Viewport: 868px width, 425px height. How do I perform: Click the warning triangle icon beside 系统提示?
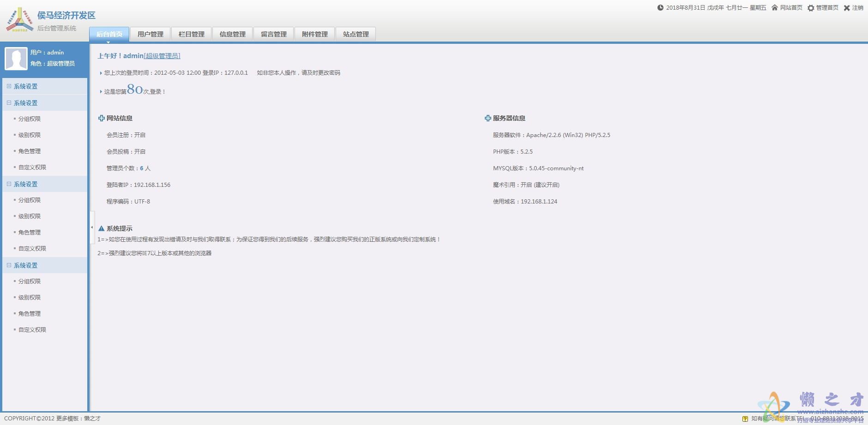[x=102, y=228]
